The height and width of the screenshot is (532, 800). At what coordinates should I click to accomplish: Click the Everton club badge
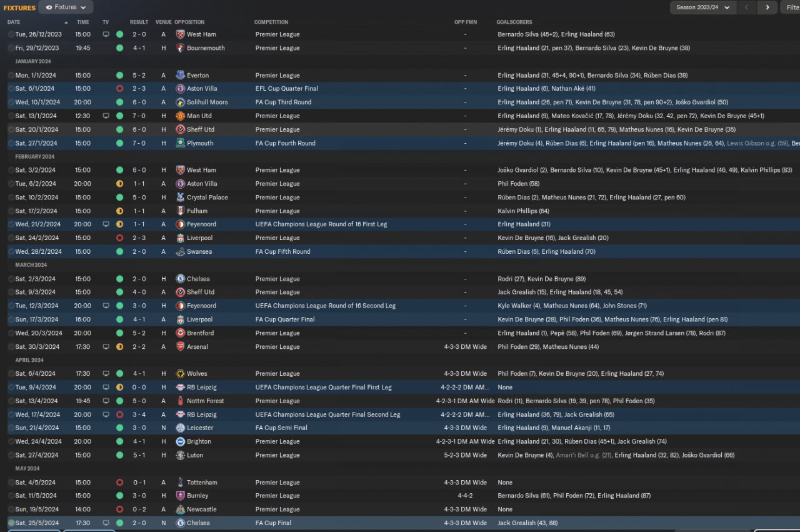(x=181, y=75)
